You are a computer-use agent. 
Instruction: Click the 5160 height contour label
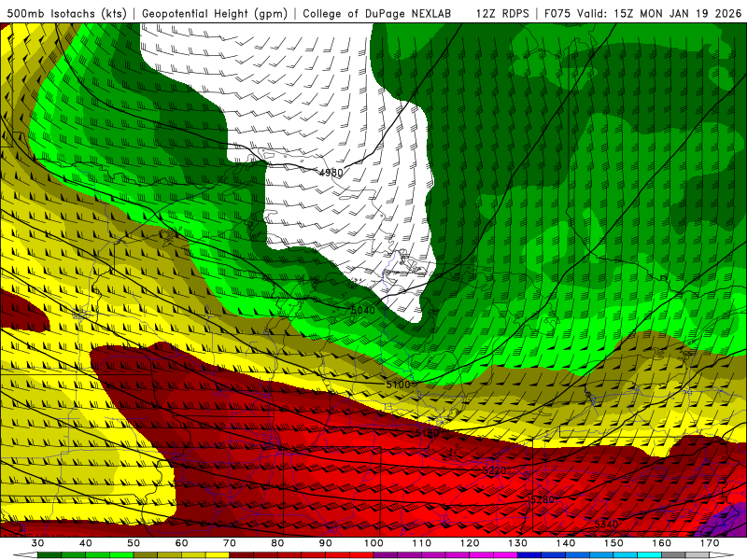(427, 433)
